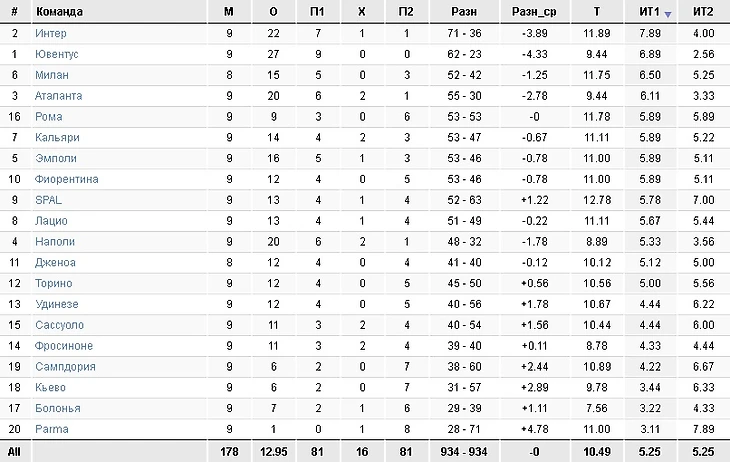Open the Ювентус team link
The height and width of the screenshot is (462, 730).
tap(56, 54)
